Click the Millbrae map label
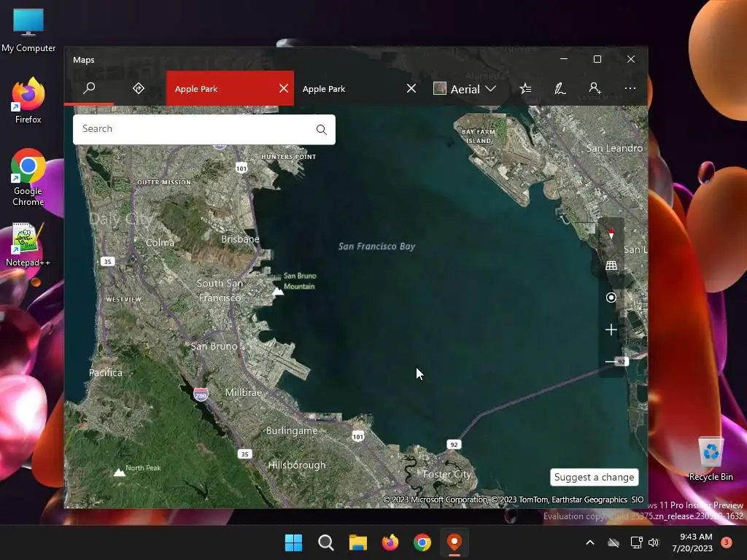 click(244, 392)
